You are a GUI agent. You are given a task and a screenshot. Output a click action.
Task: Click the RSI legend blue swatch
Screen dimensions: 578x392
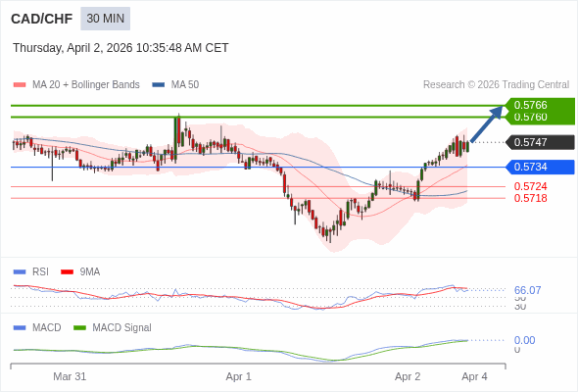pyautogui.click(x=20, y=272)
